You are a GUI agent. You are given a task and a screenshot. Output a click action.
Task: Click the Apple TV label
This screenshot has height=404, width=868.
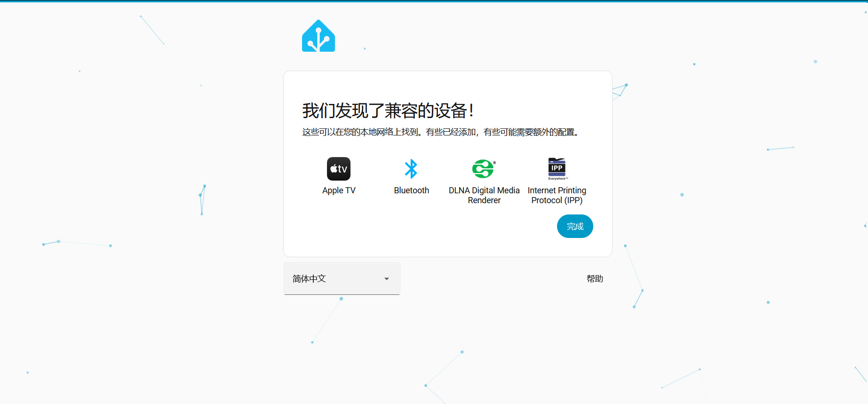coord(339,190)
